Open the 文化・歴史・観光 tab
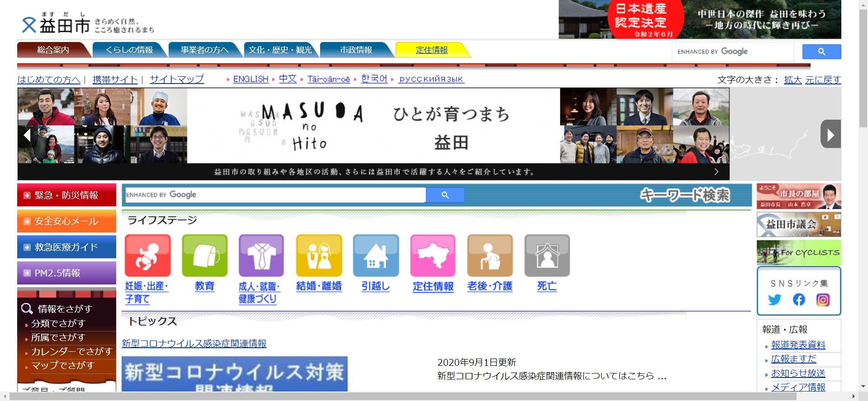This screenshot has height=401, width=868. (x=281, y=50)
